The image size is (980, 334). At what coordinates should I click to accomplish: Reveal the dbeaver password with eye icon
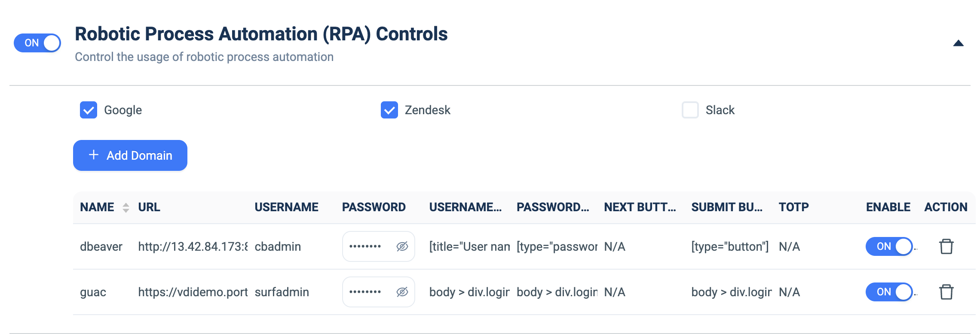[402, 246]
